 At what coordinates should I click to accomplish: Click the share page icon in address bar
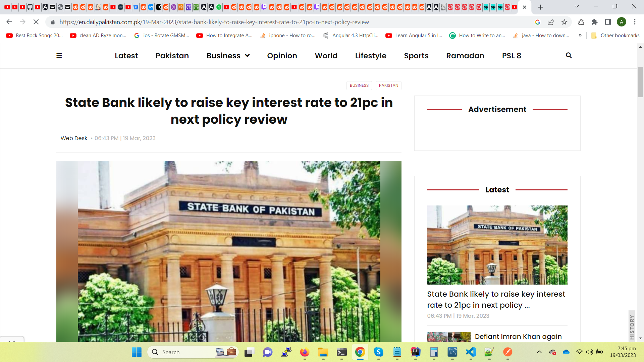(x=551, y=22)
